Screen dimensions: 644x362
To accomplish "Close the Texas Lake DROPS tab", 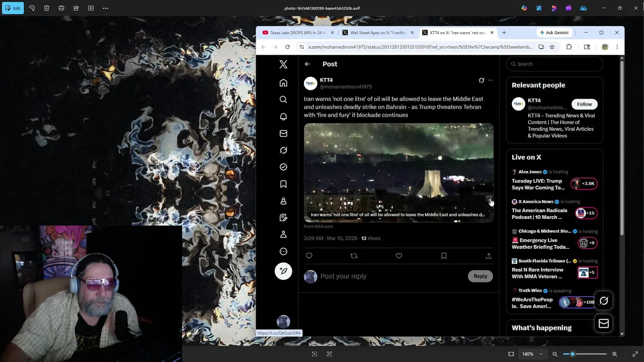I will pyautogui.click(x=332, y=33).
